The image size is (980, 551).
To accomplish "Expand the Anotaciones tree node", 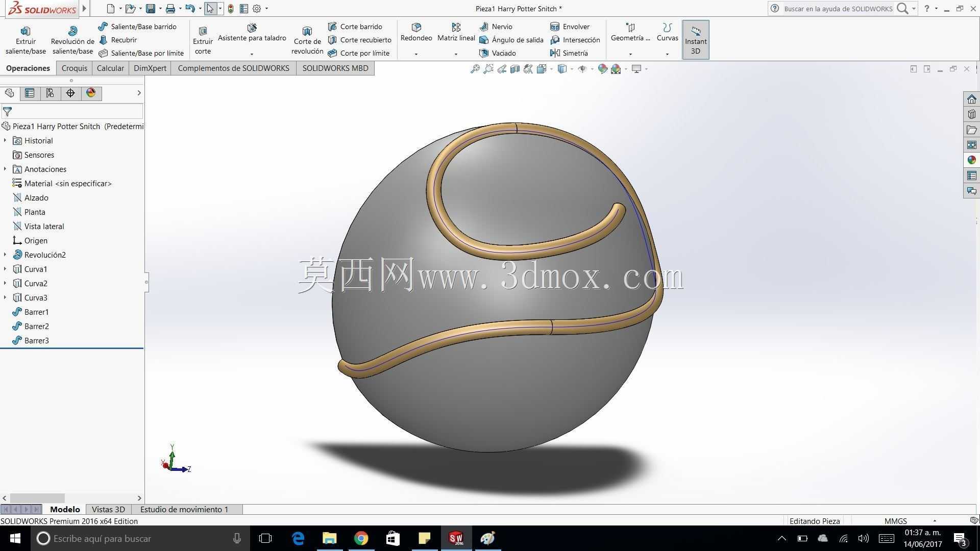I will (x=5, y=169).
